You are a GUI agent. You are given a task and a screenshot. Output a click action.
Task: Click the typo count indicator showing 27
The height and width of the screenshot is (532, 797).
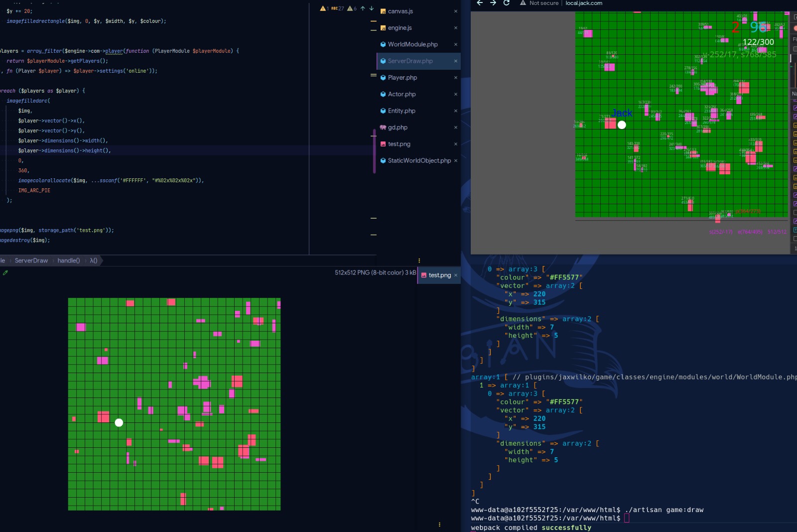coord(338,8)
